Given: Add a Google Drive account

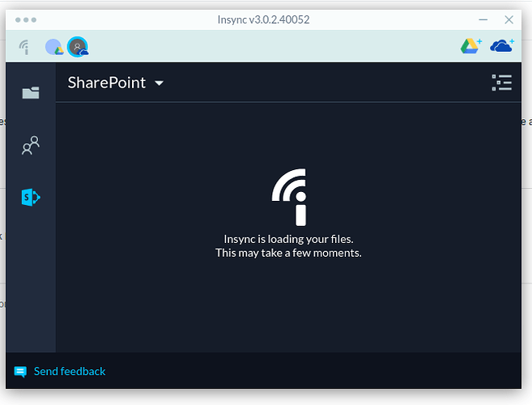Looking at the screenshot, I should [x=471, y=46].
